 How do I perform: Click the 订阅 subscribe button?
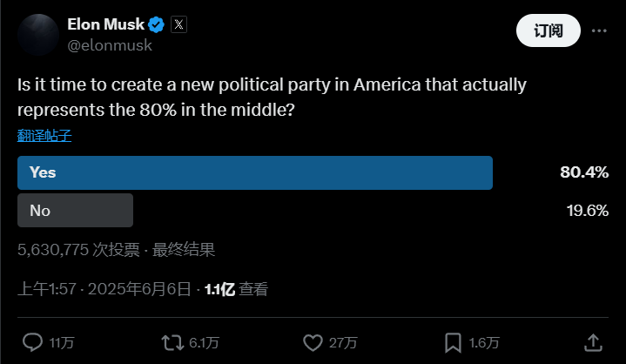(548, 30)
